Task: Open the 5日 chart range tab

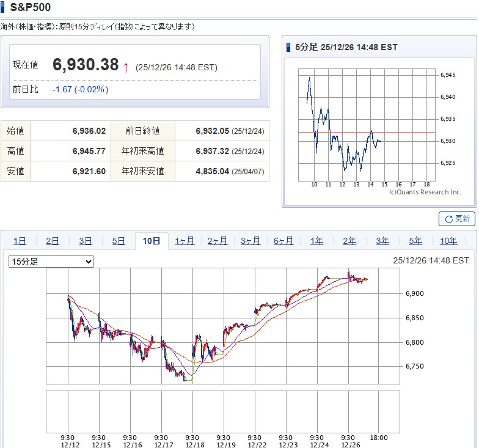Action: tap(119, 241)
